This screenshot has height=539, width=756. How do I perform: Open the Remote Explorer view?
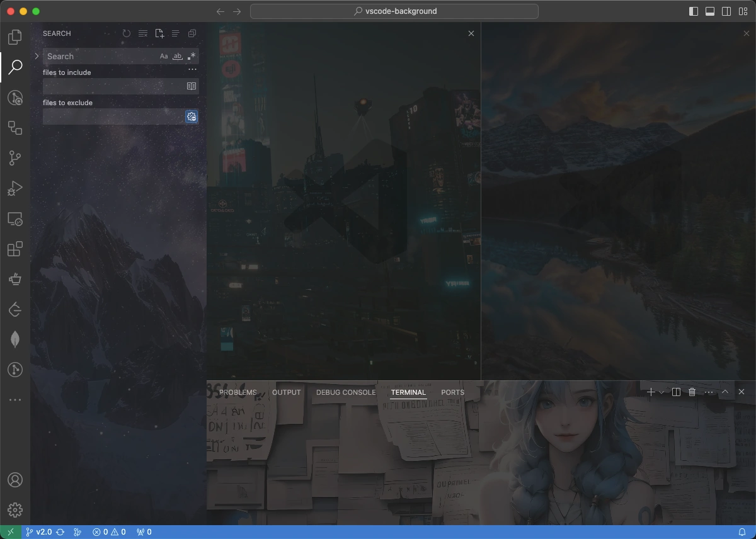click(x=15, y=219)
